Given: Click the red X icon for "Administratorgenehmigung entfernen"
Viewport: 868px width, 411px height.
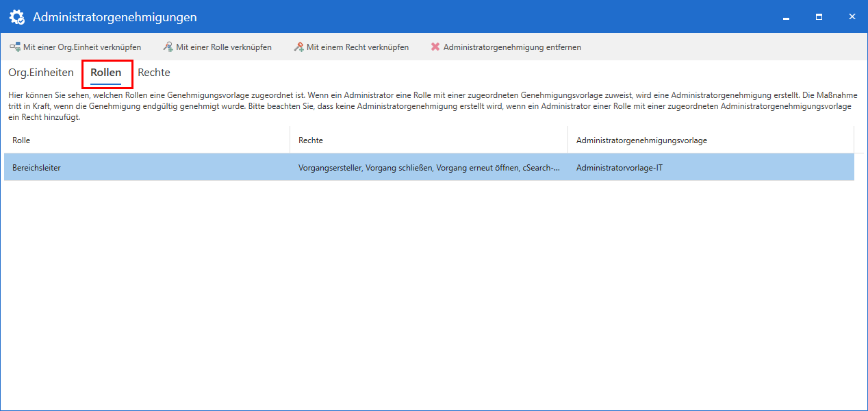Looking at the screenshot, I should [x=434, y=47].
